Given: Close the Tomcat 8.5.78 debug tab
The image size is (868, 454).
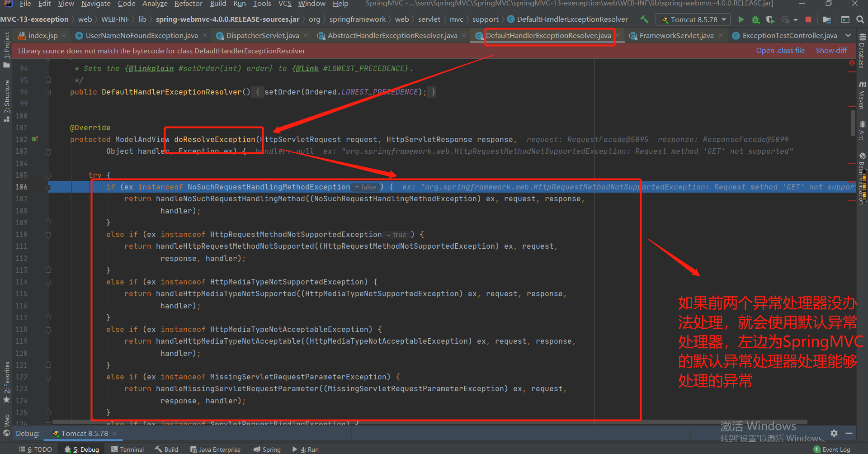Looking at the screenshot, I should (114, 433).
